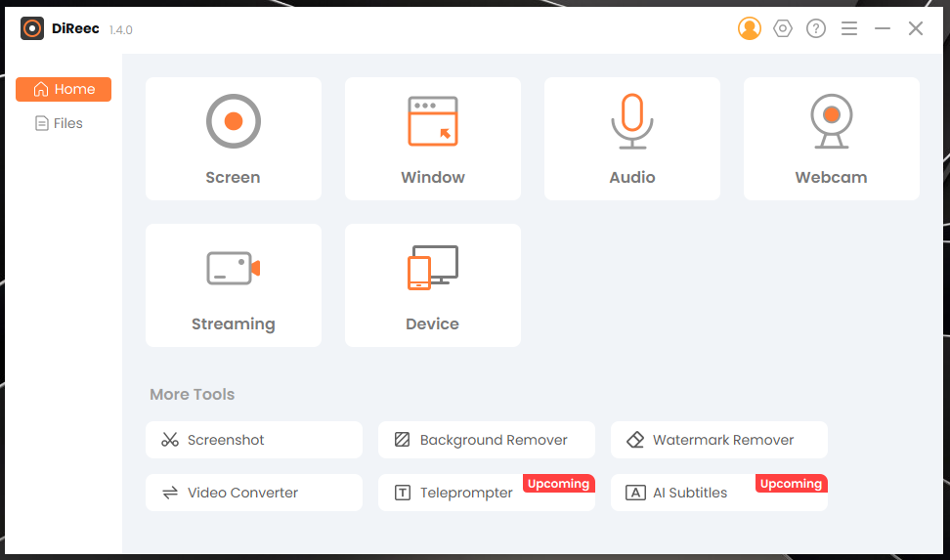Open the hamburger menu
Viewport: 950px width, 560px height.
click(x=849, y=28)
